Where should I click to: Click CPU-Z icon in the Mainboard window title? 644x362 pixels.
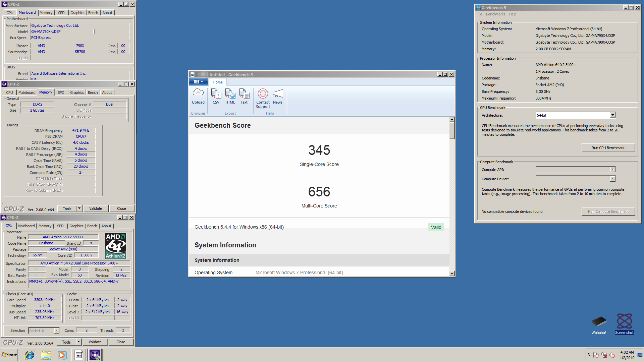[x=5, y=4]
